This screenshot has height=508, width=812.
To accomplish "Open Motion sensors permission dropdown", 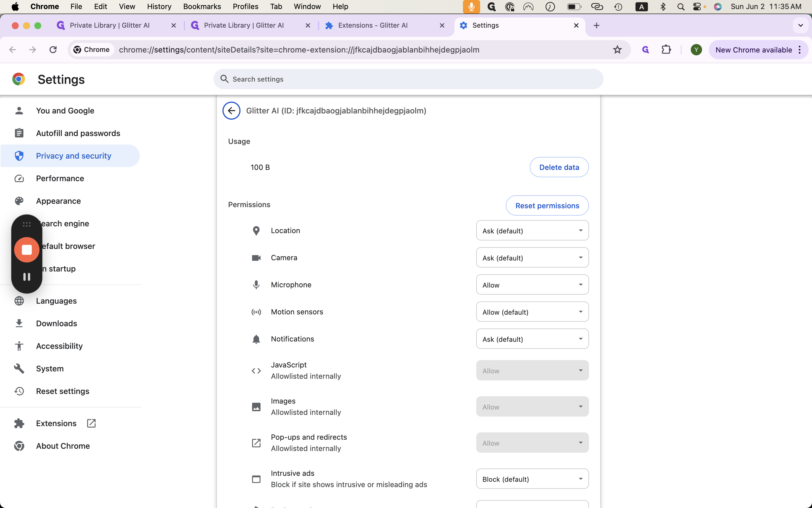I will [x=532, y=312].
